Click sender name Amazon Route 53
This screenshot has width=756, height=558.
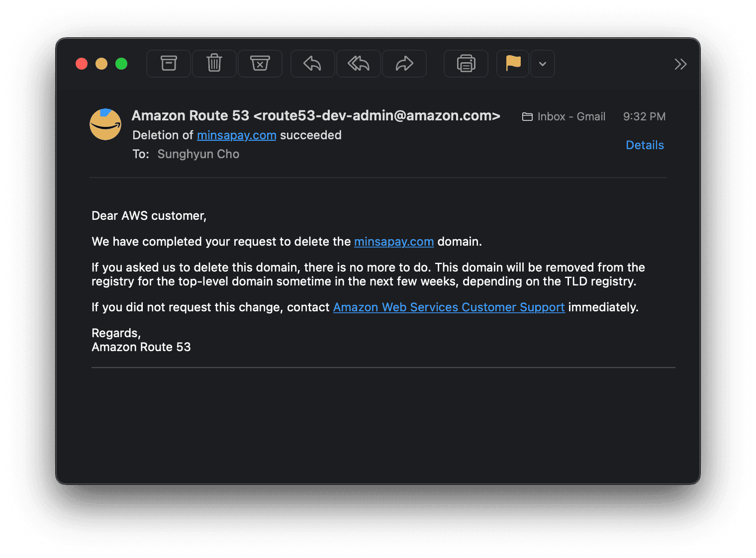coord(190,116)
